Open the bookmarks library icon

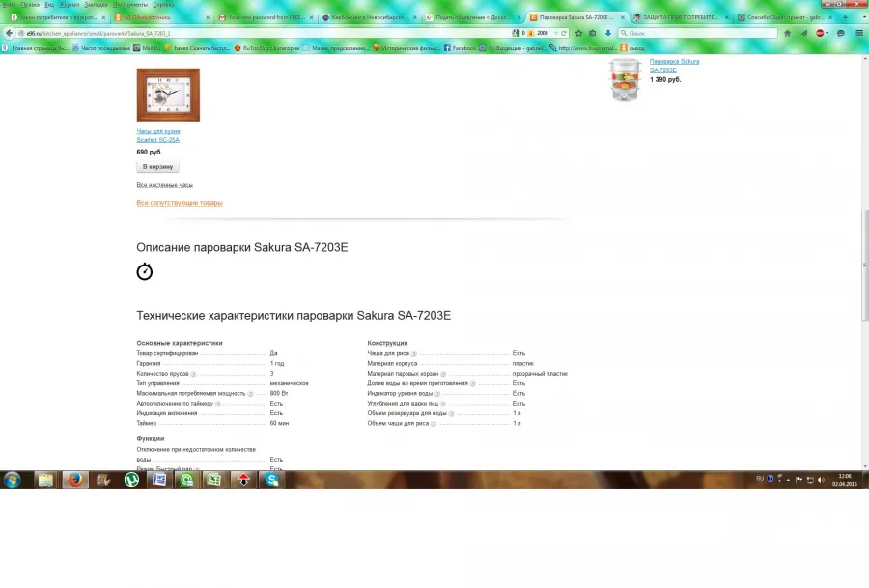point(593,33)
